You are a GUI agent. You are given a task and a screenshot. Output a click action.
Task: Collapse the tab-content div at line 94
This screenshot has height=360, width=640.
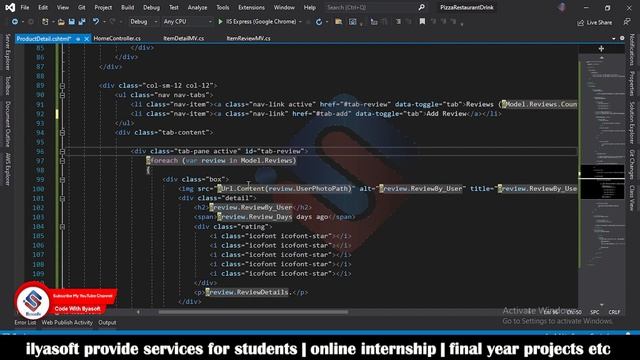click(62, 133)
